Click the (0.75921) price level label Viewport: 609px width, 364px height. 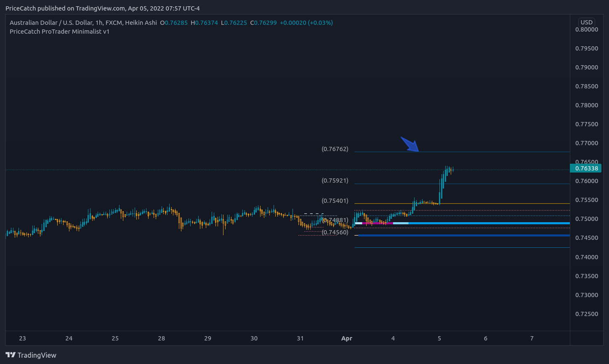pyautogui.click(x=335, y=181)
